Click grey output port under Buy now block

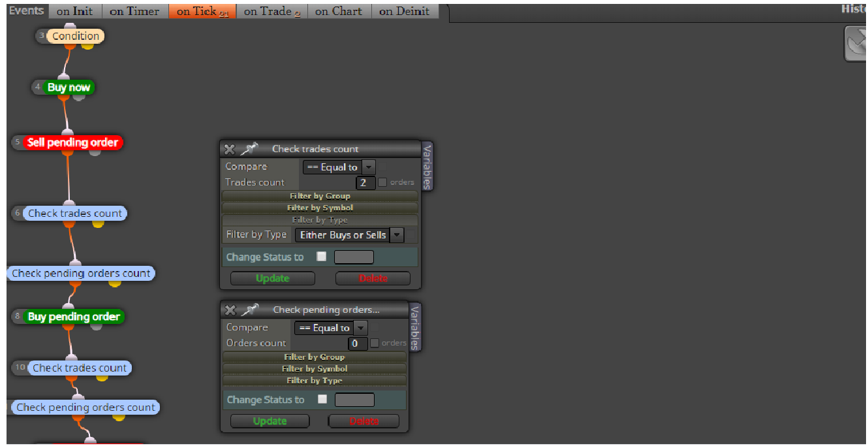pos(79,97)
